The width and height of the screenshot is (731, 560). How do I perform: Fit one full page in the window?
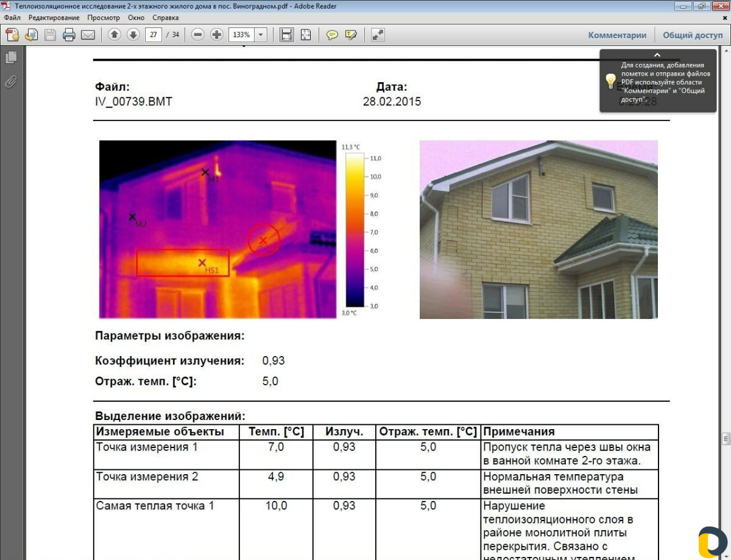305,35
